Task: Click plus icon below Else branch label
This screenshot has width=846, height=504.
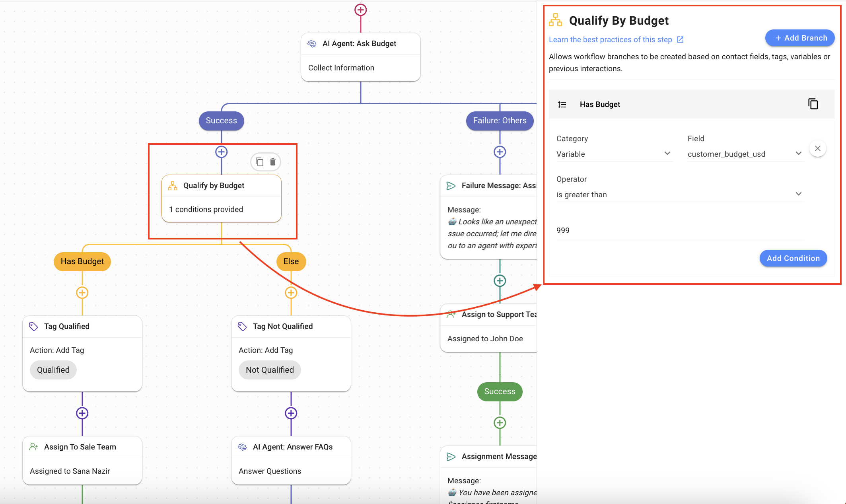Action: click(x=291, y=293)
